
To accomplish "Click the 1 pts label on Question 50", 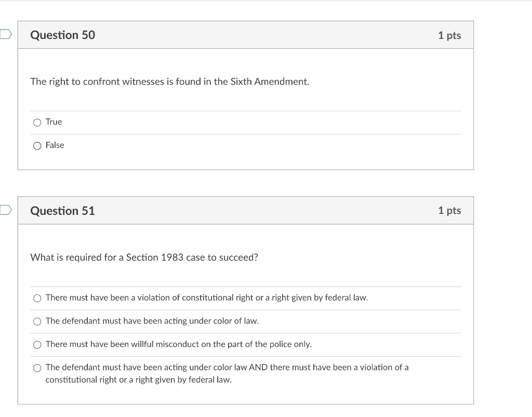I will 450,35.
